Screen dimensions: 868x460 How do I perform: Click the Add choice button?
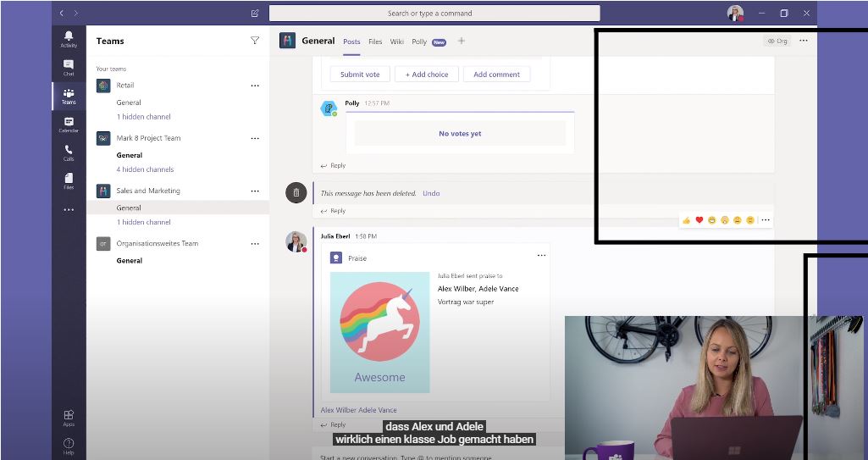[427, 75]
